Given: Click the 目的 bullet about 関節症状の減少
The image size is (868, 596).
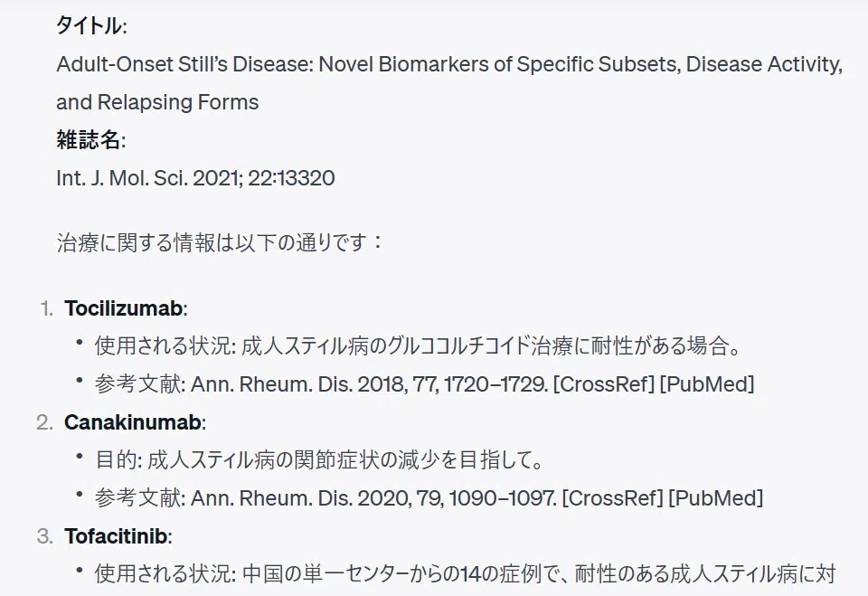Looking at the screenshot, I should (319, 459).
